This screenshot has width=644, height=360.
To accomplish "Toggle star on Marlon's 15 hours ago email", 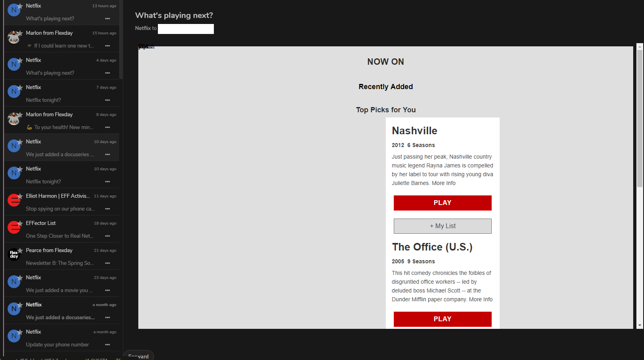I will (x=20, y=33).
